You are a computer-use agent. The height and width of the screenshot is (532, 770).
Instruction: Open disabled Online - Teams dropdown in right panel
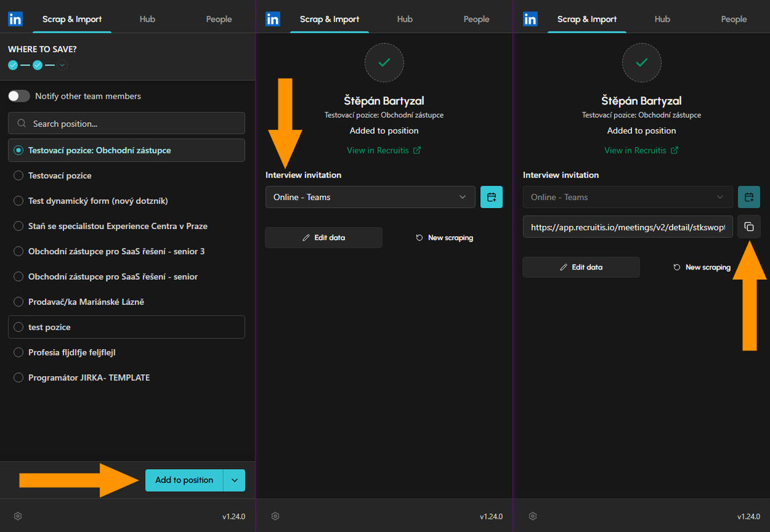tap(628, 197)
